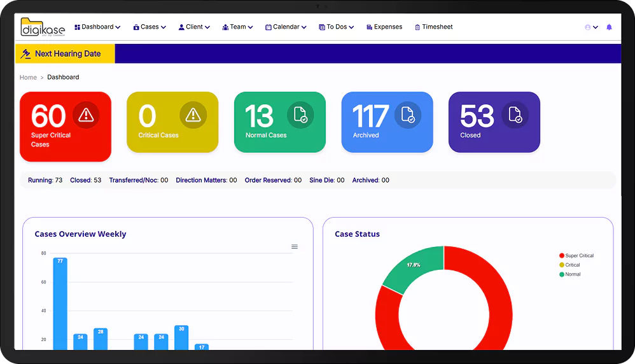Open the Calendar menu label
The height and width of the screenshot is (364, 635).
point(286,27)
